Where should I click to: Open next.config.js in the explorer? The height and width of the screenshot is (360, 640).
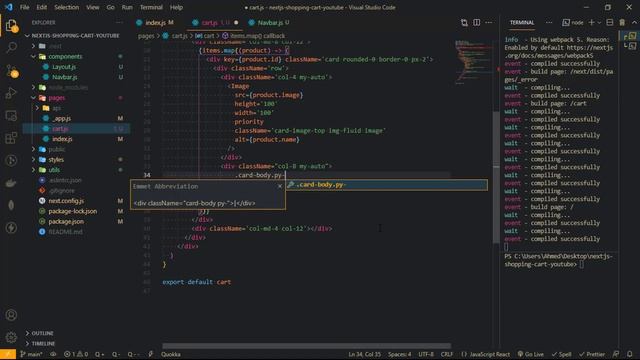coord(66,201)
